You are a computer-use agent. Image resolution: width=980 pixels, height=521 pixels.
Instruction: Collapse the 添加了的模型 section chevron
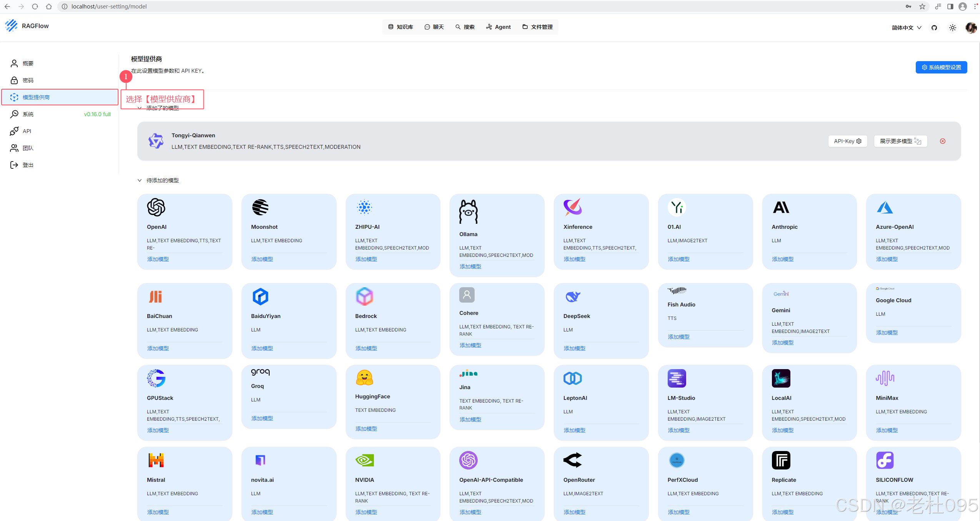pyautogui.click(x=140, y=108)
